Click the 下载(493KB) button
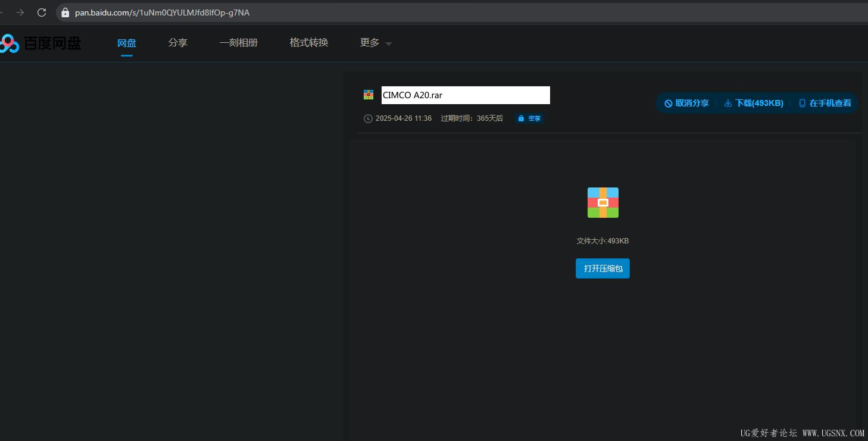 pos(754,103)
